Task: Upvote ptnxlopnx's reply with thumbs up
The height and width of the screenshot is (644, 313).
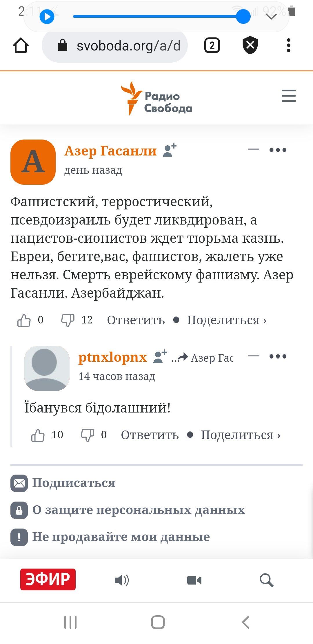Action: tap(38, 435)
